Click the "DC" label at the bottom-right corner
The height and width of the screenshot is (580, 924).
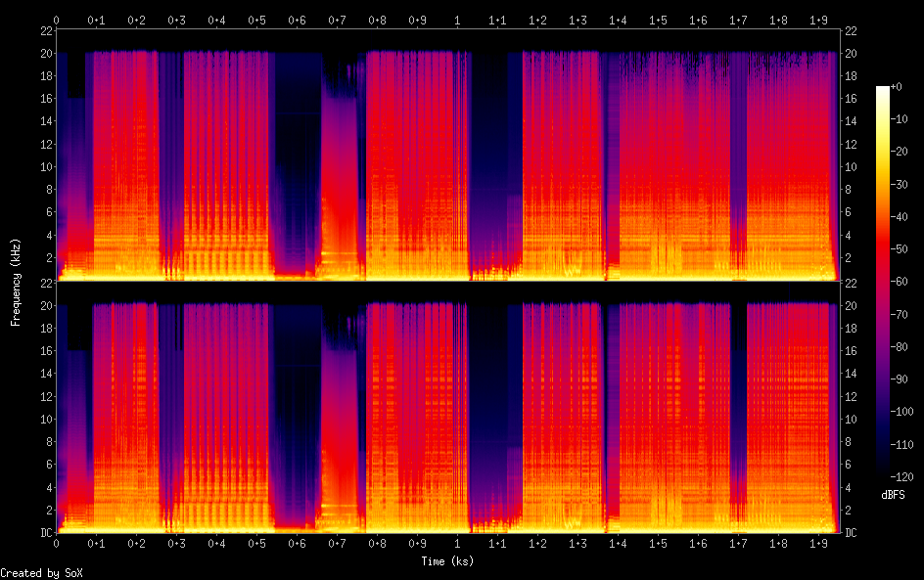point(851,533)
